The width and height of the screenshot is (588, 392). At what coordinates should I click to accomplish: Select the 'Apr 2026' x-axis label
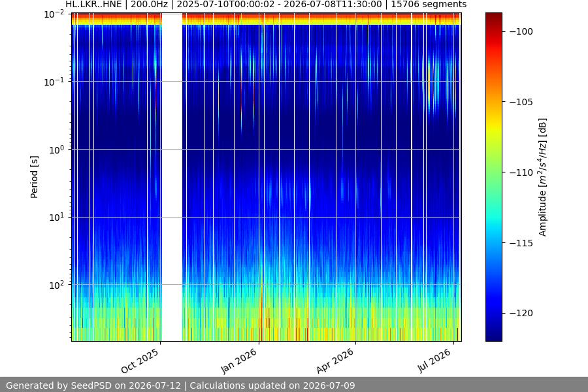point(335,361)
